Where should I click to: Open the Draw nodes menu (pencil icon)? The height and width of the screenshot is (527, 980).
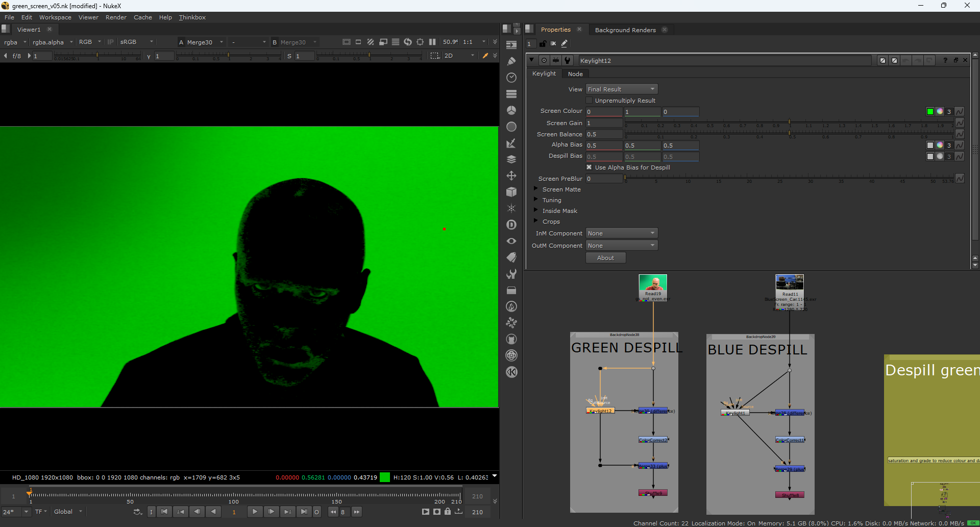511,61
